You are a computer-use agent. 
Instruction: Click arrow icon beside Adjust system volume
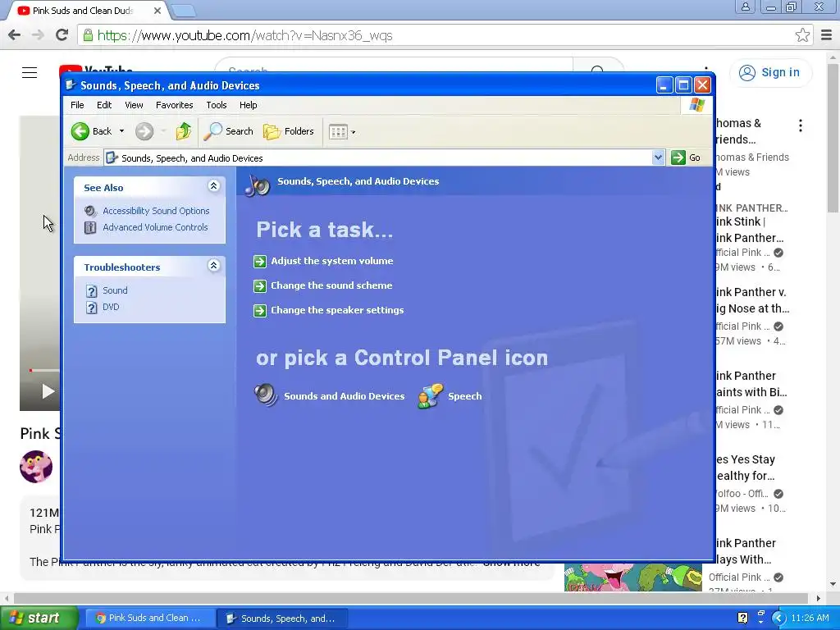pyautogui.click(x=260, y=262)
